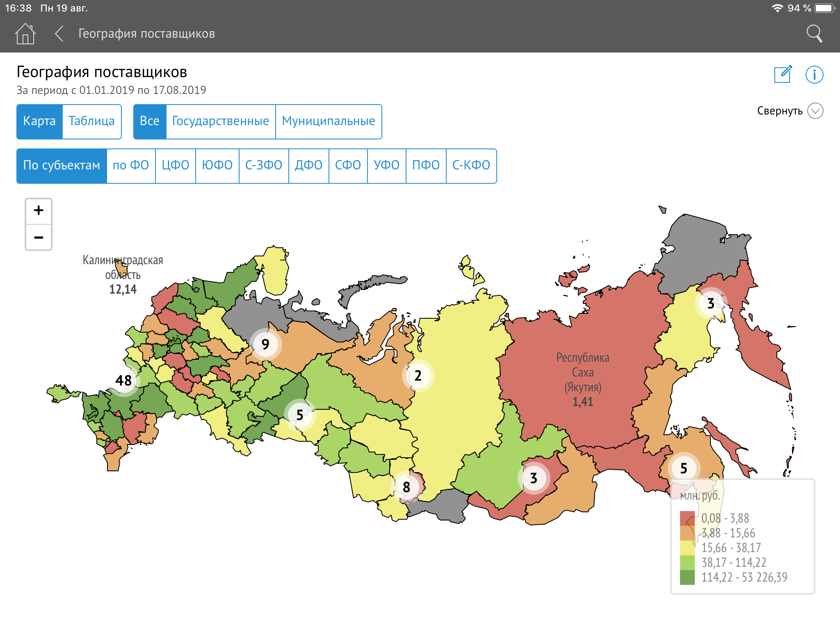Select the ЦФО district tab

point(175,166)
